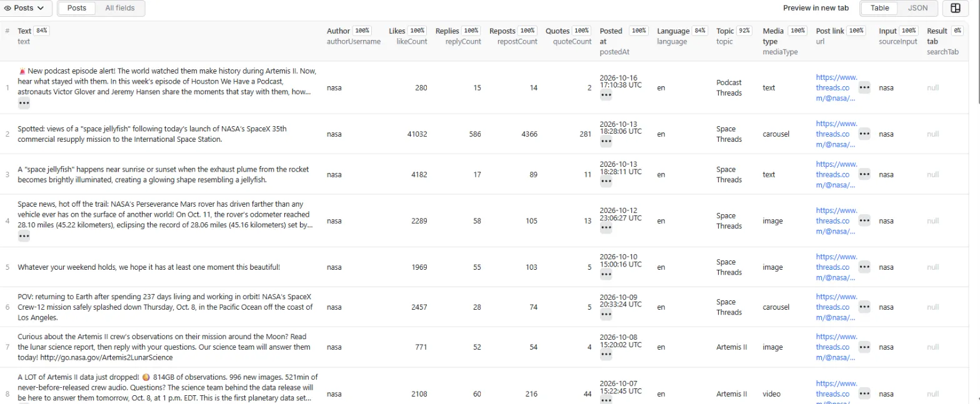Expand the 2026-10-08 15:20:02 posted date cell
980x404 pixels.
[x=606, y=355]
